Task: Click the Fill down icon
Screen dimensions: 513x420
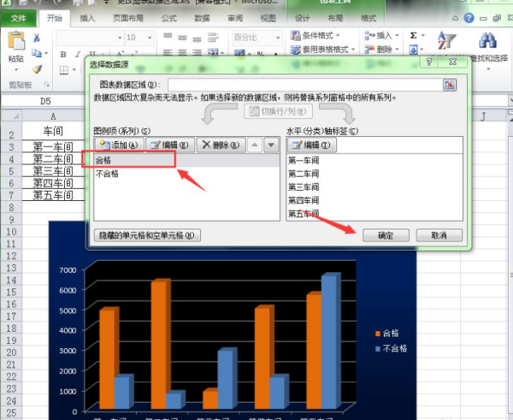Action: (x=413, y=50)
